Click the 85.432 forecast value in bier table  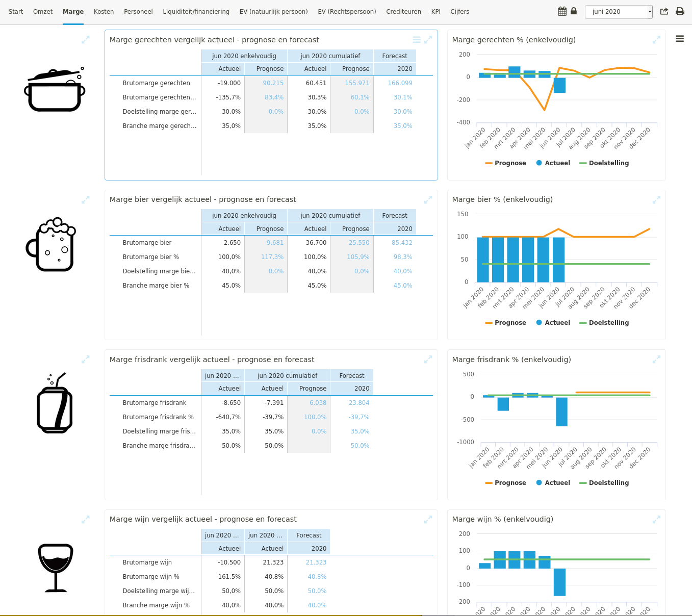pos(402,243)
